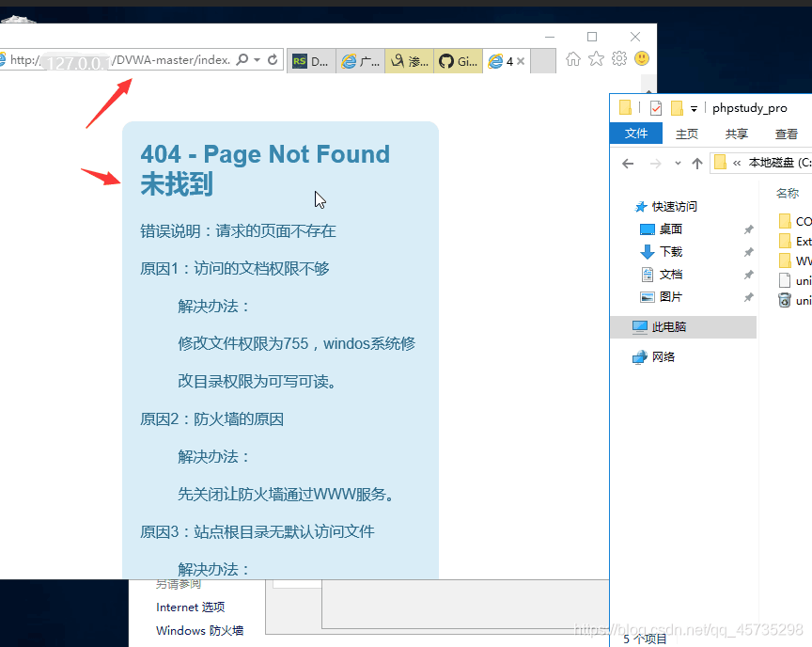Image resolution: width=812 pixels, height=647 pixels.
Task: Click the 本地磁盘 (C: breadcrumb in the address path
Action: pyautogui.click(x=780, y=163)
